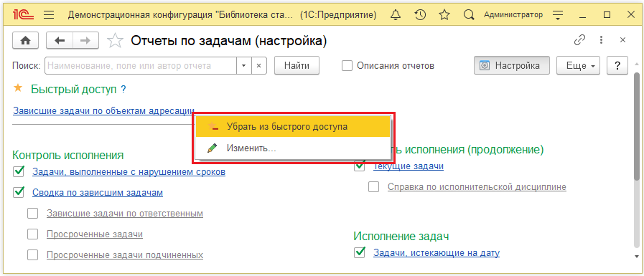The height and width of the screenshot is (276, 644).
Task: Open global search magnifier
Action: tap(468, 15)
